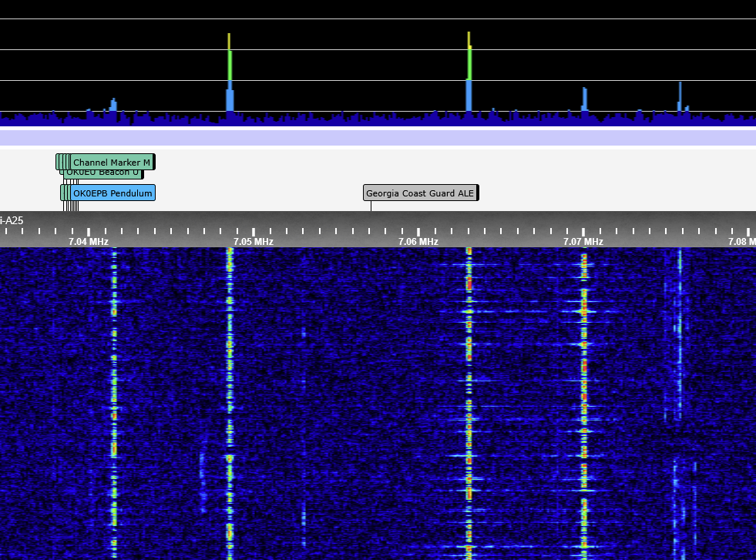756x560 pixels.
Task: Click the small spectrum peak at 7.07 MHz
Action: [584, 100]
